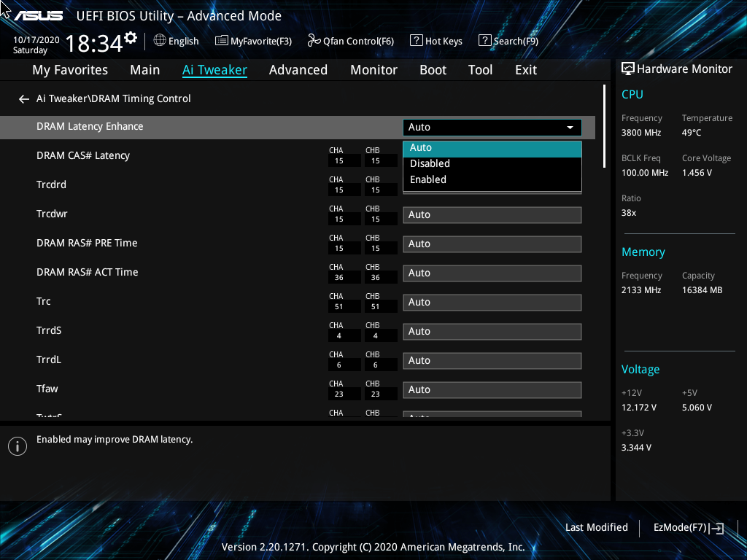Screen dimensions: 747x560
Task: Click the Tfaw CHB value 23
Action: [376, 394]
